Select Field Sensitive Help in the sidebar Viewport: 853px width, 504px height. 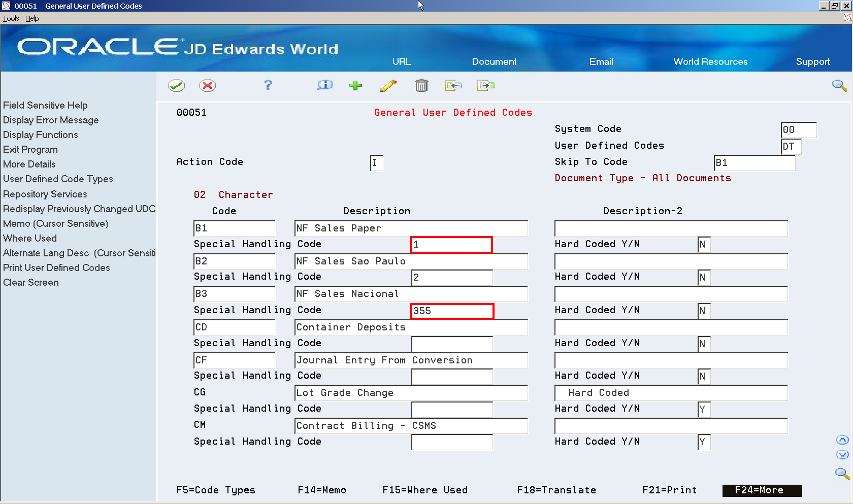(45, 105)
